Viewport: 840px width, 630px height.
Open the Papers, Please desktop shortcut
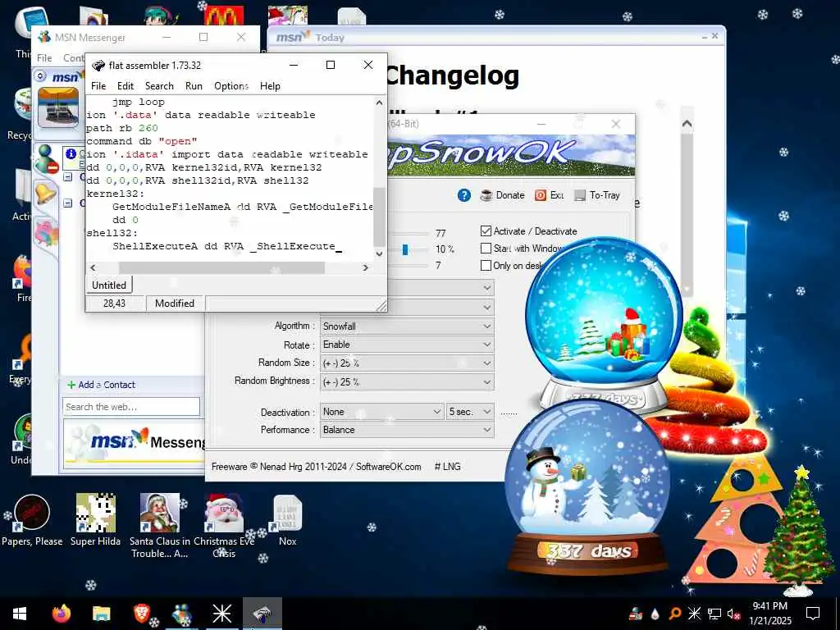[32, 520]
